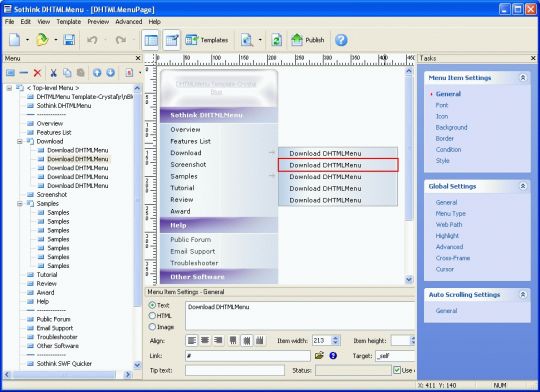Delete the selected item with red X

(x=37, y=73)
